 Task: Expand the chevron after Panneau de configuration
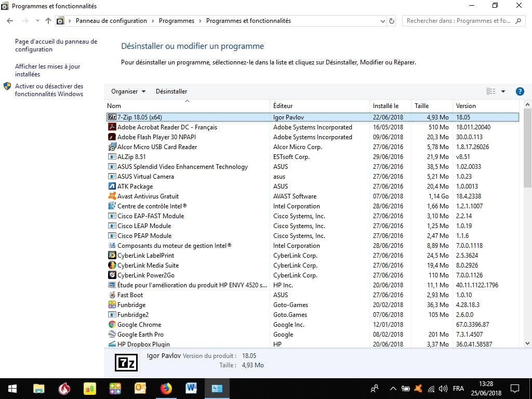pyautogui.click(x=153, y=21)
